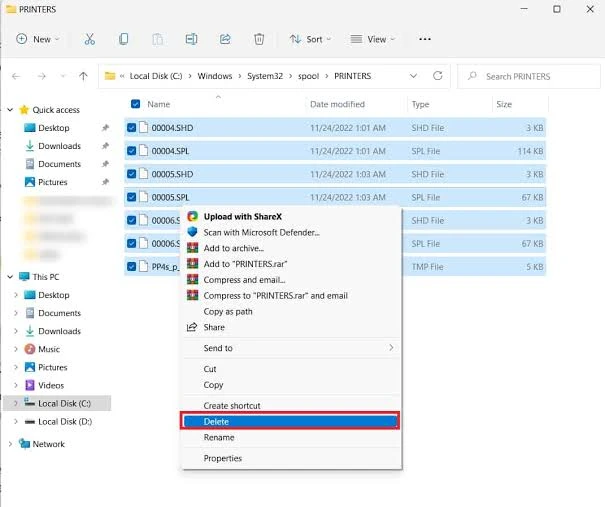Uncheck the 00005.SPL checkbox
The height and width of the screenshot is (507, 605).
point(132,197)
